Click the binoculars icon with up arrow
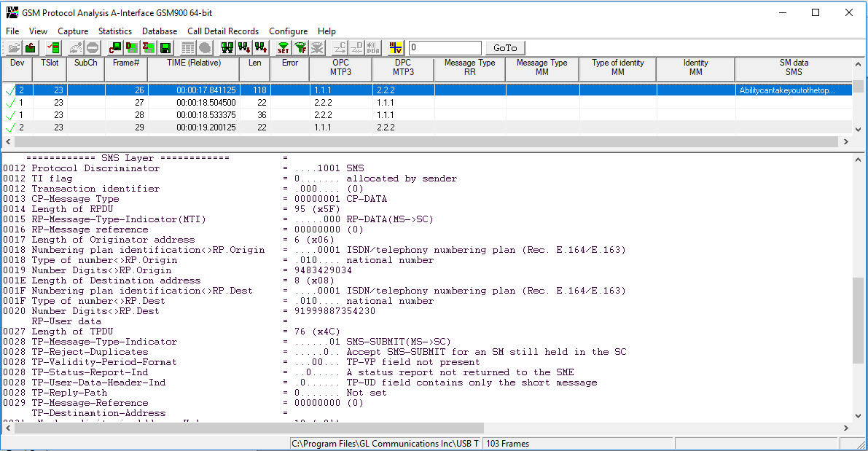This screenshot has height=451, width=868. 261,48
